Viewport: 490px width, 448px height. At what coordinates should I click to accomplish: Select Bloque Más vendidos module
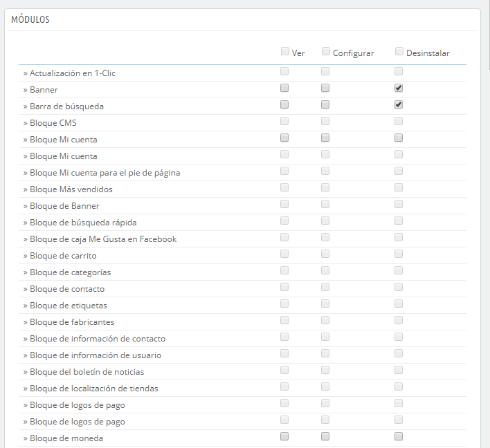[x=71, y=189]
